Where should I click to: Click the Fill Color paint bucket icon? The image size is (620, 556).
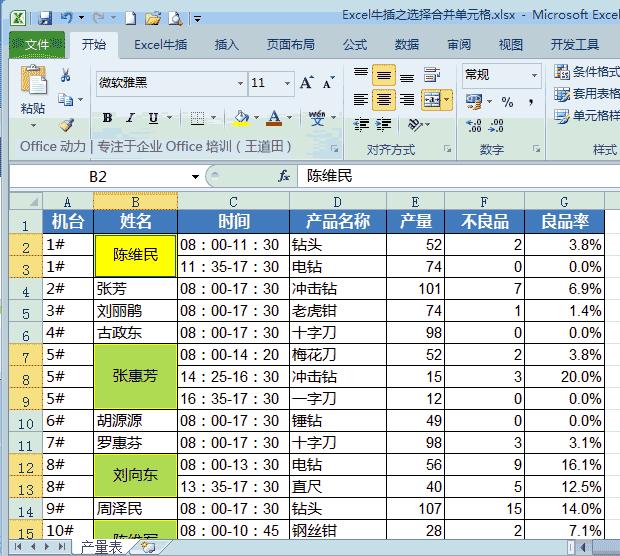[241, 118]
